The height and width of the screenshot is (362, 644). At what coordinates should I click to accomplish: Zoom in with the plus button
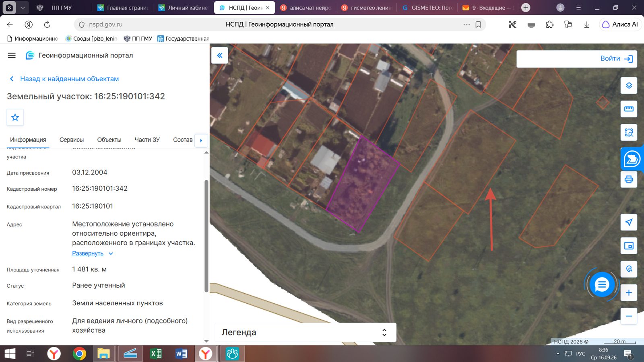tap(629, 293)
